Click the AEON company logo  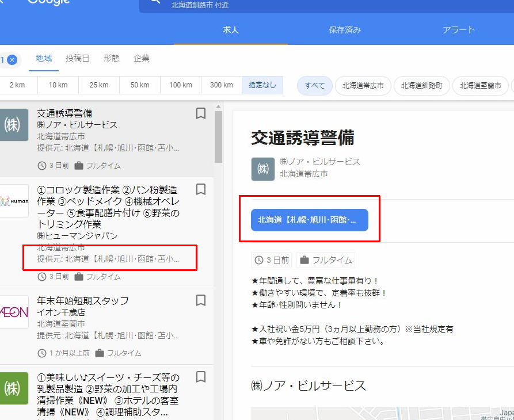pos(14,312)
